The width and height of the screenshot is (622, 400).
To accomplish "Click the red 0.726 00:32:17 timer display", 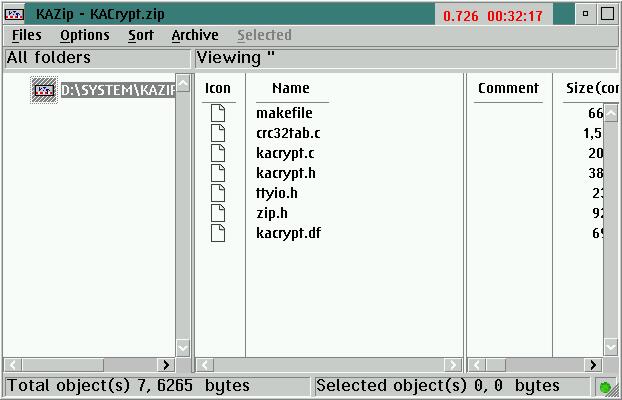I will [x=493, y=16].
